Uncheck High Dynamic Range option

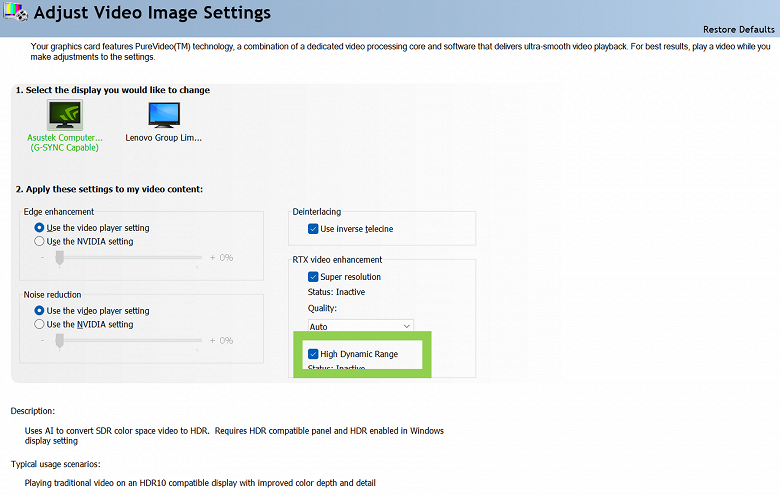(314, 354)
